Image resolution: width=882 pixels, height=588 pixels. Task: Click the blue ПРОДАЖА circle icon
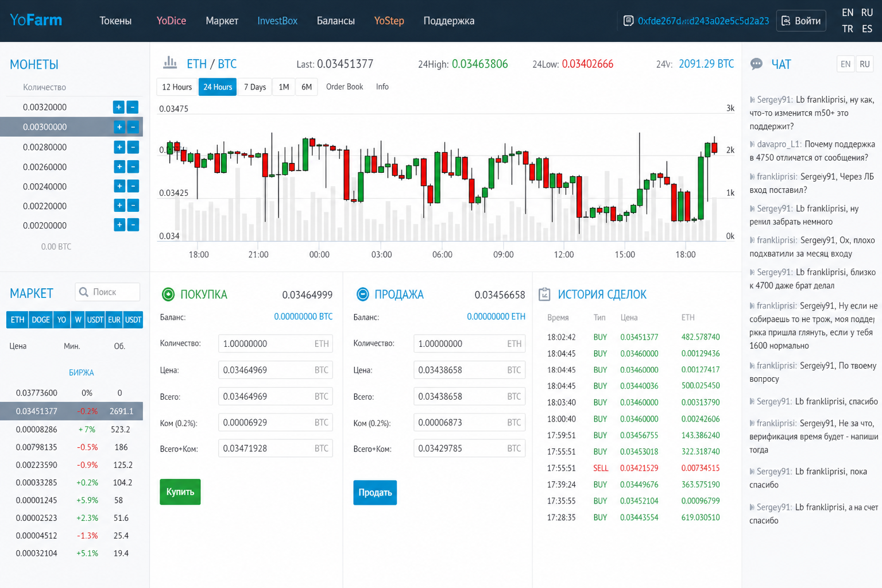(362, 295)
